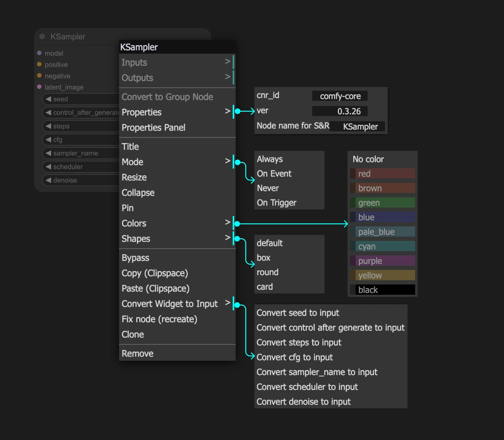Open the Convert Widget to Input submenu

[169, 304]
